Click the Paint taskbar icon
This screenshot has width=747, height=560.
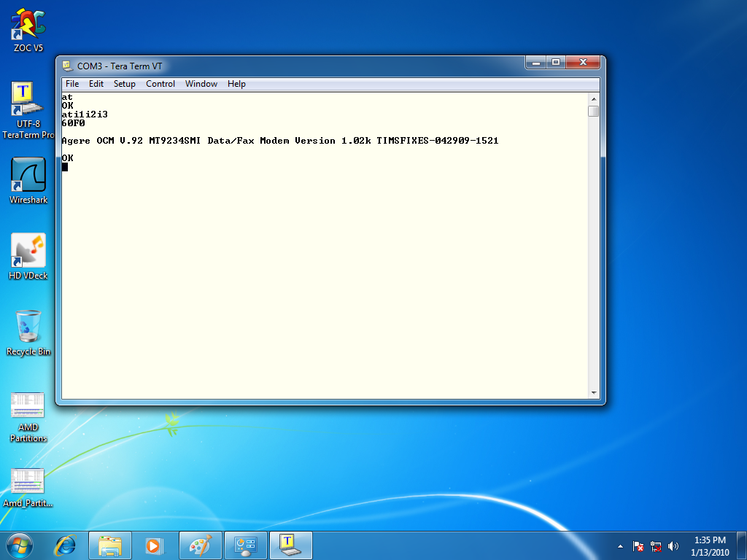coord(199,545)
